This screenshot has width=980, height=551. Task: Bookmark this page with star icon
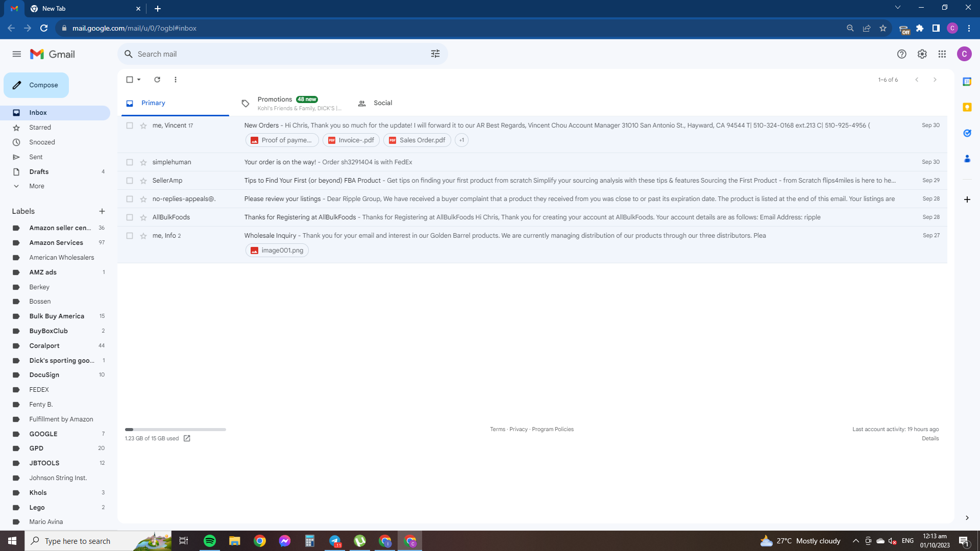tap(883, 28)
